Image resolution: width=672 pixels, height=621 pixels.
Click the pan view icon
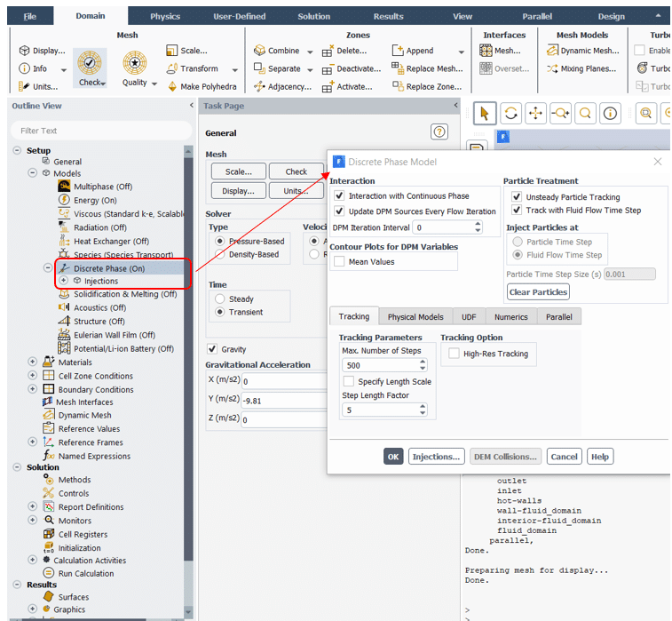pos(535,113)
